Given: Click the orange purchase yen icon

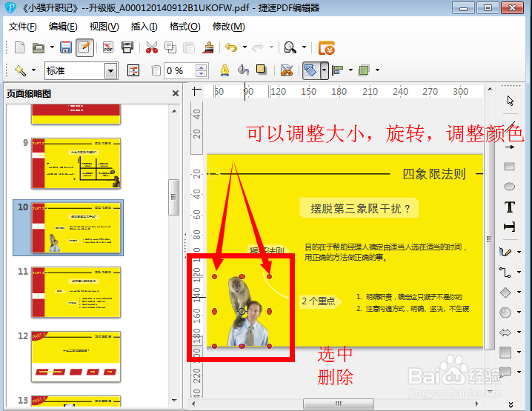Looking at the screenshot, I should click(x=327, y=48).
